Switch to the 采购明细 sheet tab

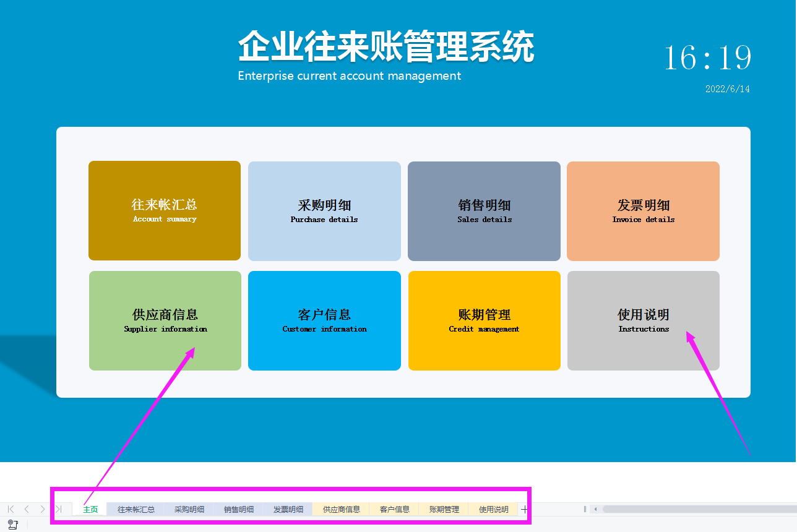(189, 509)
